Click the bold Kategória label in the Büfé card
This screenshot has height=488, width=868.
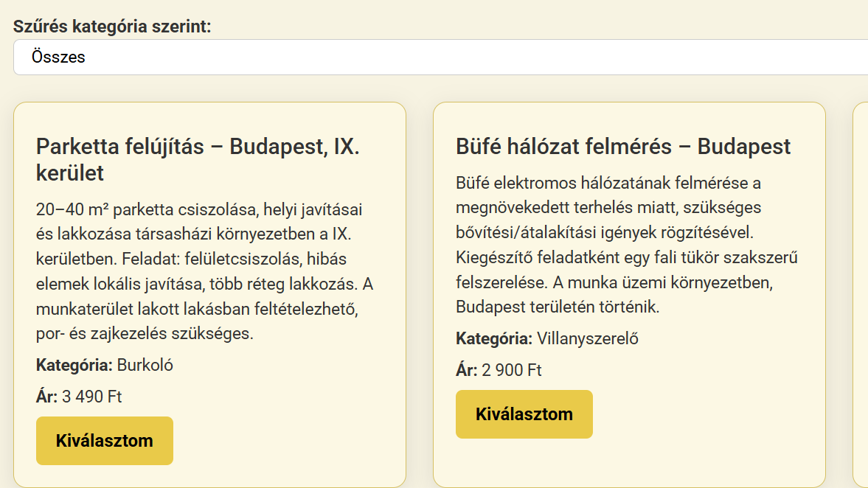pyautogui.click(x=493, y=339)
